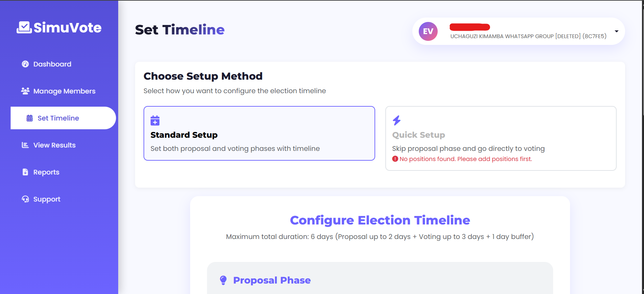The image size is (644, 294).
Task: Open the Manage Members section
Action: click(64, 91)
